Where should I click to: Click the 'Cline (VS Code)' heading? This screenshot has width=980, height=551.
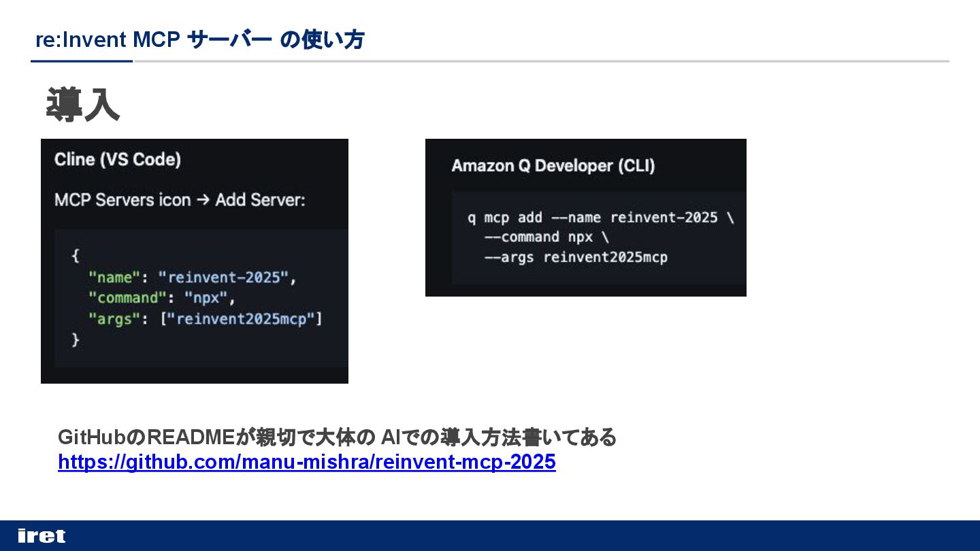pyautogui.click(x=118, y=159)
